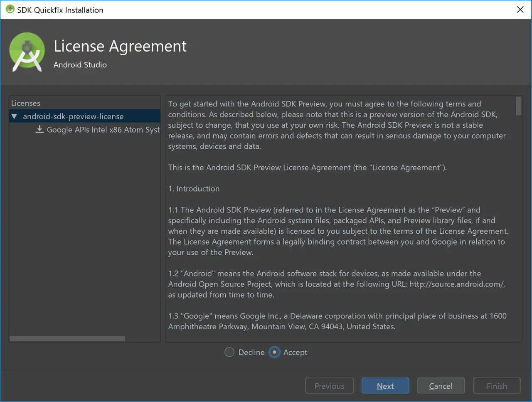The height and width of the screenshot is (402, 532).
Task: Select the Accept radio button
Action: (x=274, y=352)
